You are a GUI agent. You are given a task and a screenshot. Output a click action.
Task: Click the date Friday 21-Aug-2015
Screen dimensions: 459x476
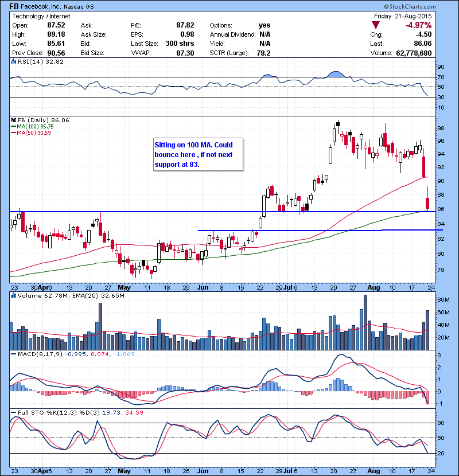click(403, 16)
